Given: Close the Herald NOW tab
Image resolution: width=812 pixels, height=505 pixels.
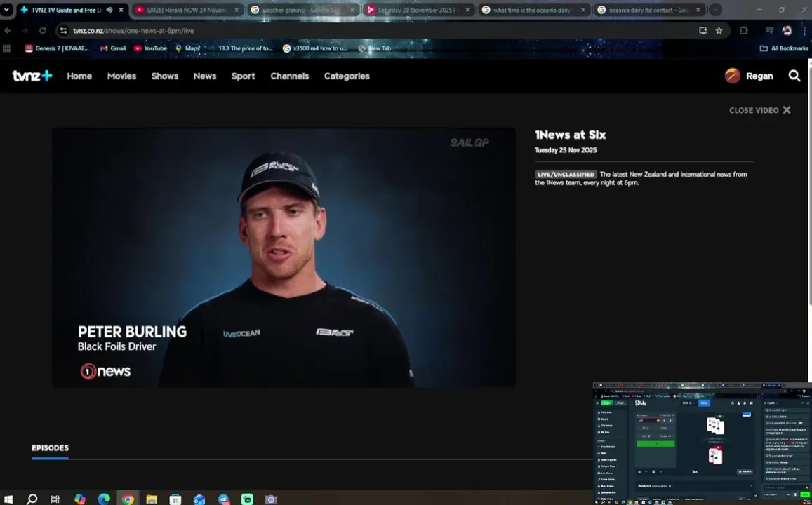Looking at the screenshot, I should click(237, 10).
